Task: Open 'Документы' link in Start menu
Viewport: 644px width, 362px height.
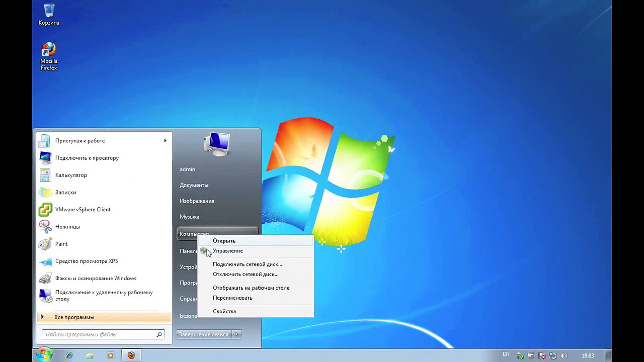Action: click(194, 185)
